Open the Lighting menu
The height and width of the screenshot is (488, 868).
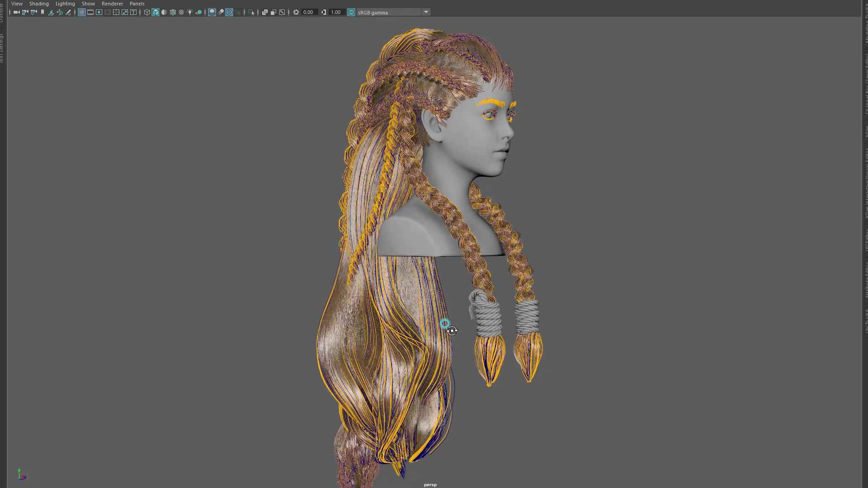[65, 4]
